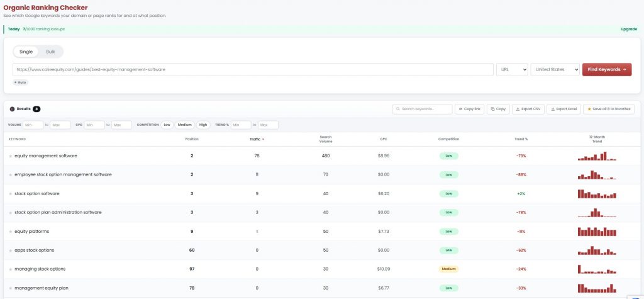This screenshot has width=644, height=299.
Task: Switch to Single lookup mode
Action: point(26,52)
